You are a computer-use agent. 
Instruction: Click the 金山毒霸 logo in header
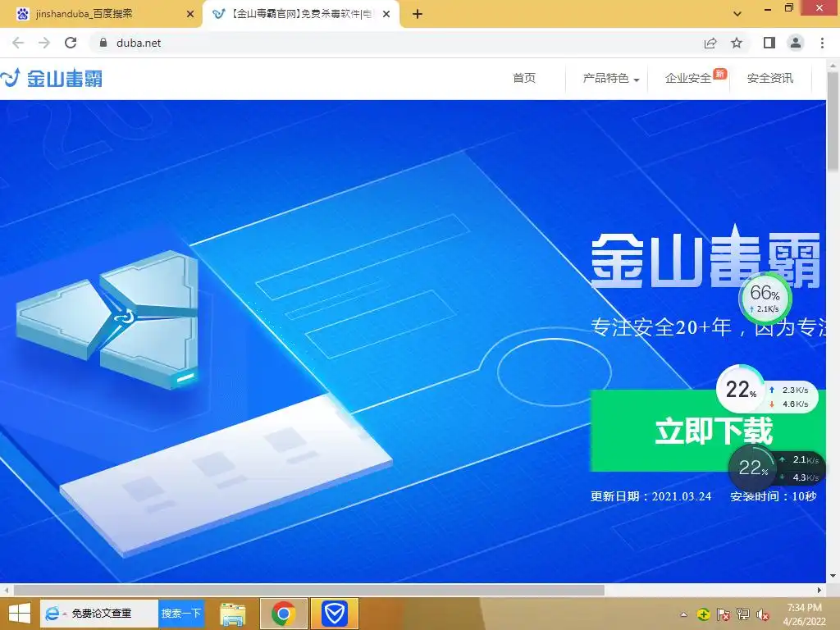coord(52,78)
